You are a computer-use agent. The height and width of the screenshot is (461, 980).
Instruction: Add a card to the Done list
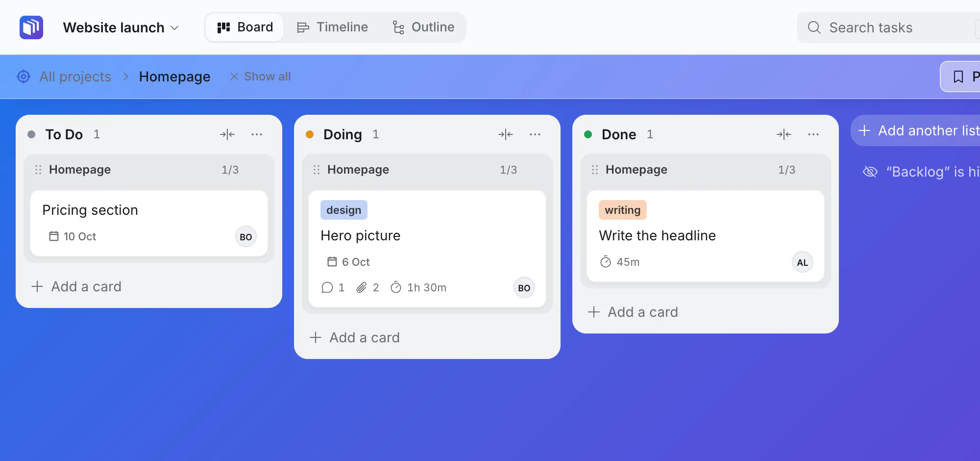click(633, 312)
